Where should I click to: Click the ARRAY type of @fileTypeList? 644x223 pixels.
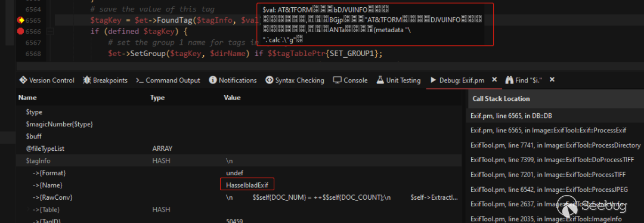[162, 148]
